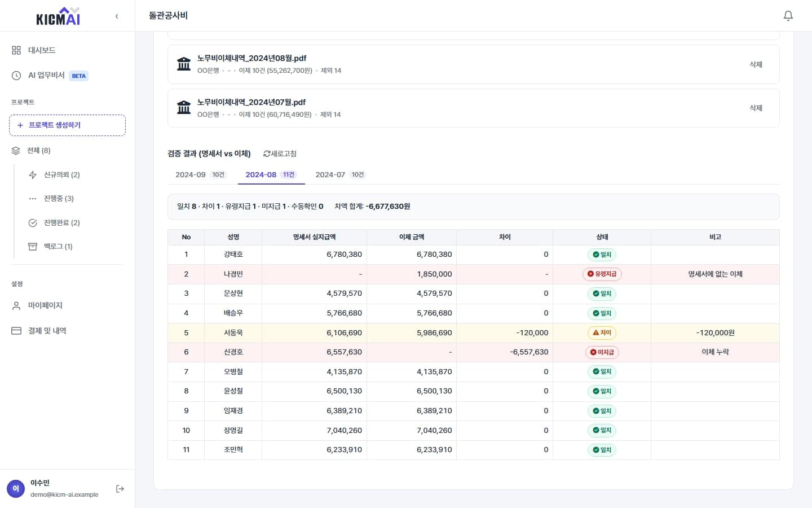Open the KICM AI logo home
The width and height of the screenshot is (812, 508).
(58, 16)
